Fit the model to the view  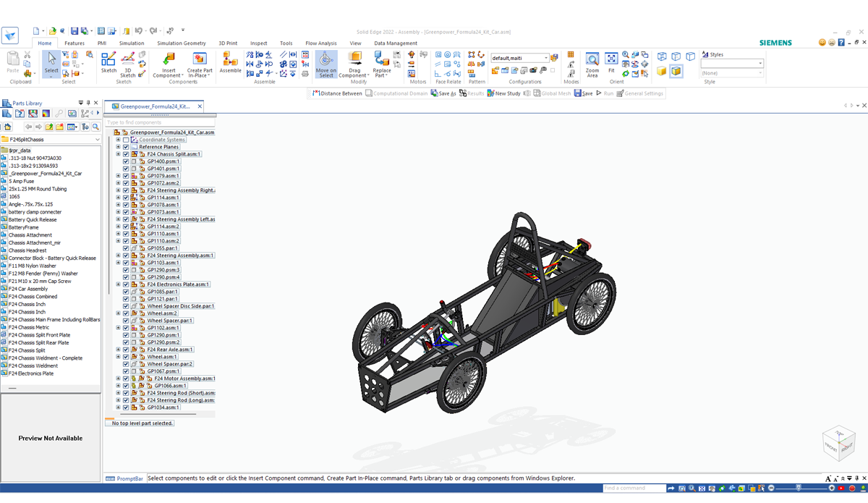click(x=611, y=63)
